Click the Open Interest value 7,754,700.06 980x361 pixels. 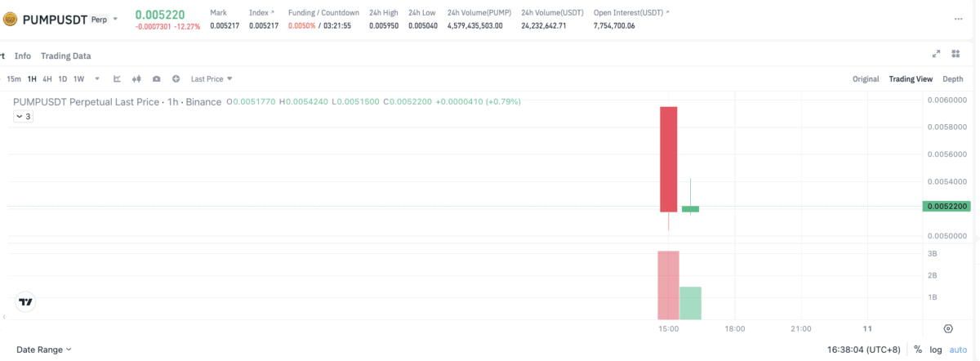click(x=614, y=26)
